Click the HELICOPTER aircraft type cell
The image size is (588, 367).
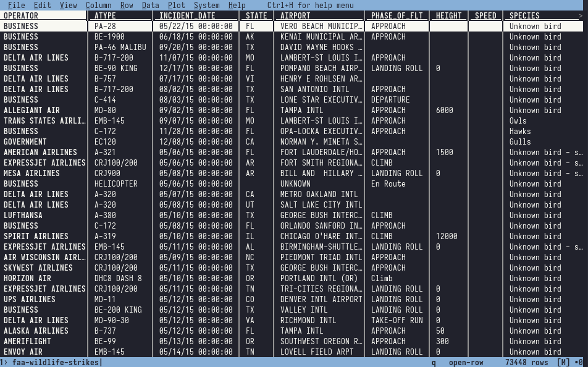(116, 184)
